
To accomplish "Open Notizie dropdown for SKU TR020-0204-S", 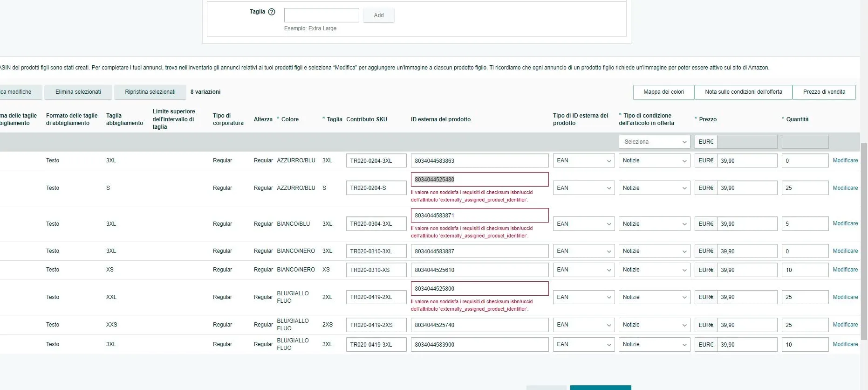I will (x=655, y=188).
